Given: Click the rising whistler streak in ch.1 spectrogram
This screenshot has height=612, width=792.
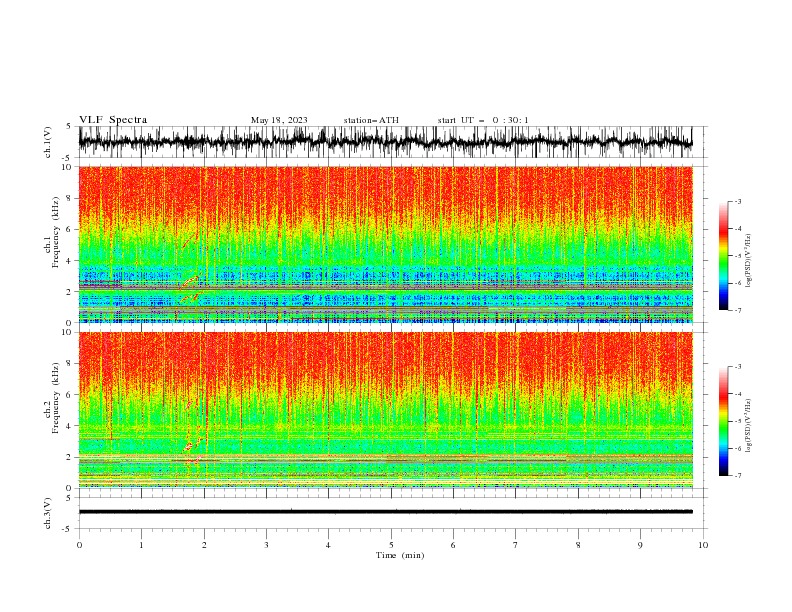Looking at the screenshot, I should click(191, 281).
